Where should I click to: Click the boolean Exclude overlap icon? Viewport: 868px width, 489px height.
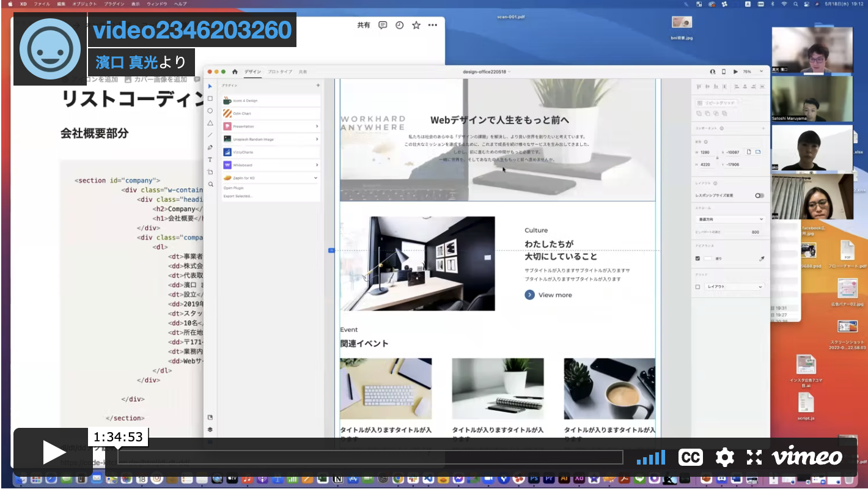(724, 113)
